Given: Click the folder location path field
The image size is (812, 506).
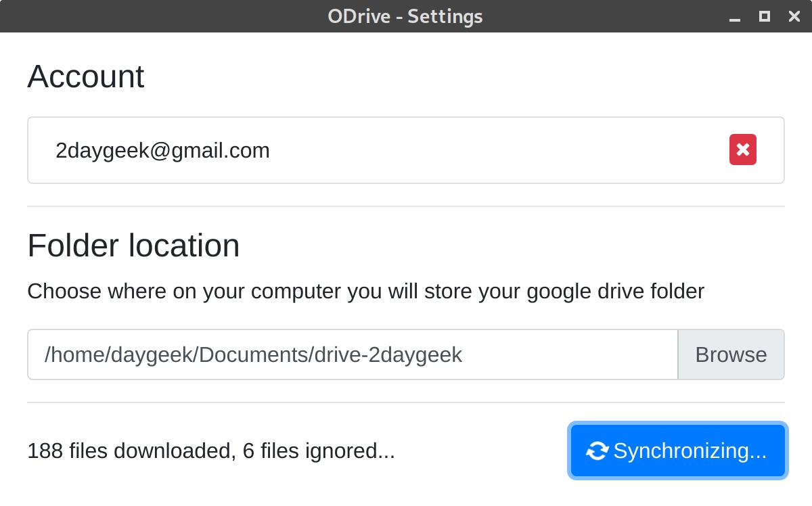Looking at the screenshot, I should (352, 354).
